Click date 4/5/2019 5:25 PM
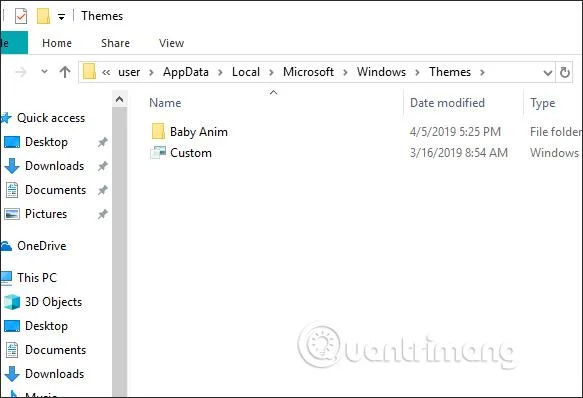Screen dimensions: 583x398 pos(455,132)
